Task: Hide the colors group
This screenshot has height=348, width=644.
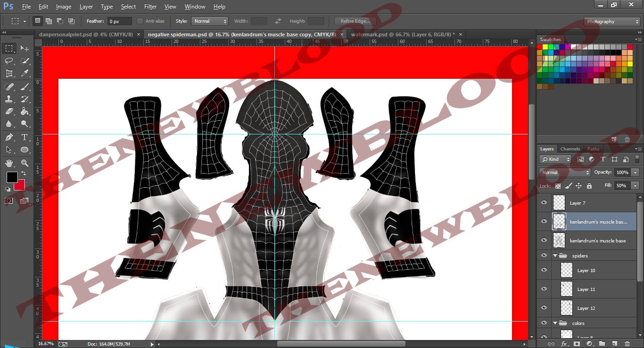Action: pos(544,323)
